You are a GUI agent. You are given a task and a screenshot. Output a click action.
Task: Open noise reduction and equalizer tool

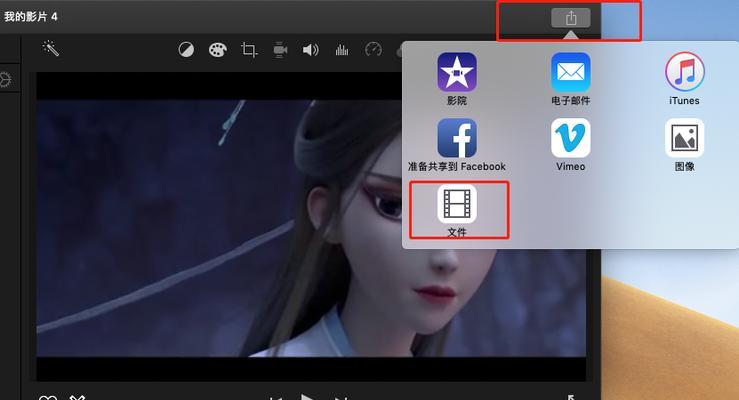tap(342, 49)
